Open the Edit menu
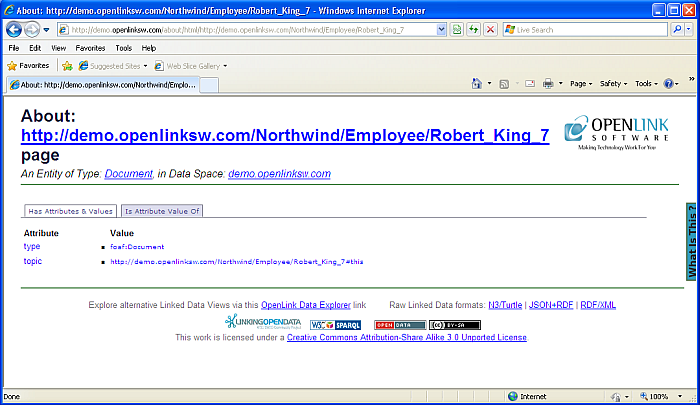 [x=35, y=48]
